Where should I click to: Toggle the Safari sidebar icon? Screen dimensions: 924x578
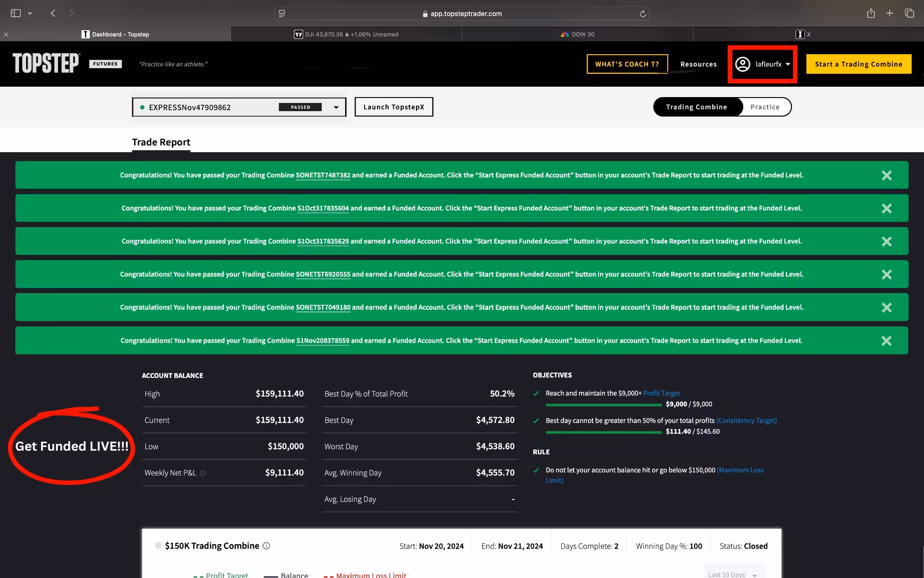click(16, 14)
